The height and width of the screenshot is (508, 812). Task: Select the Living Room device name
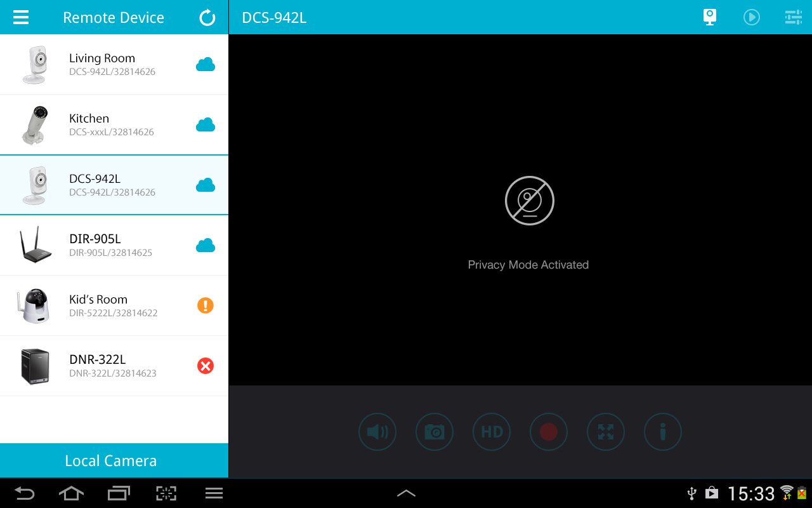pos(102,58)
